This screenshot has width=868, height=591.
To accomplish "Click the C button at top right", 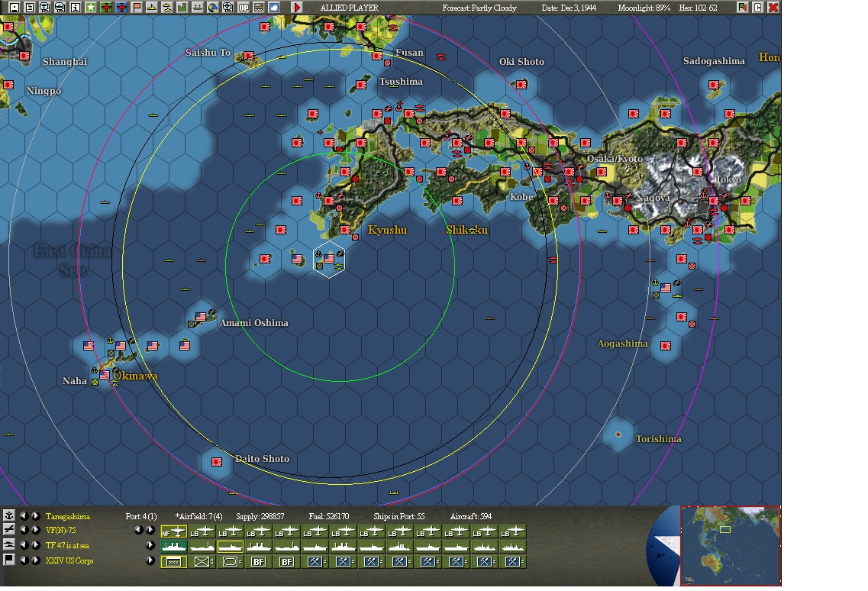I will coord(758,8).
